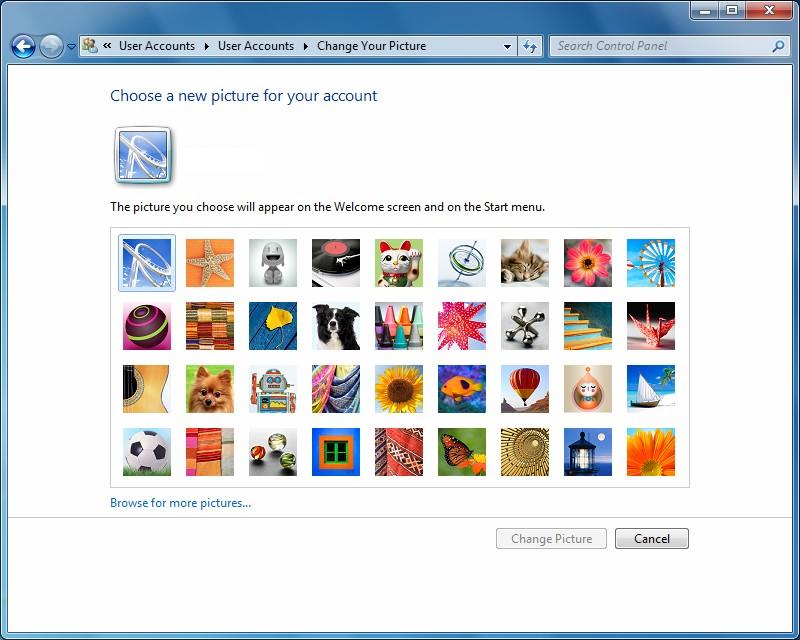Choose the orange stairs picture
The image size is (800, 640).
pos(588,326)
